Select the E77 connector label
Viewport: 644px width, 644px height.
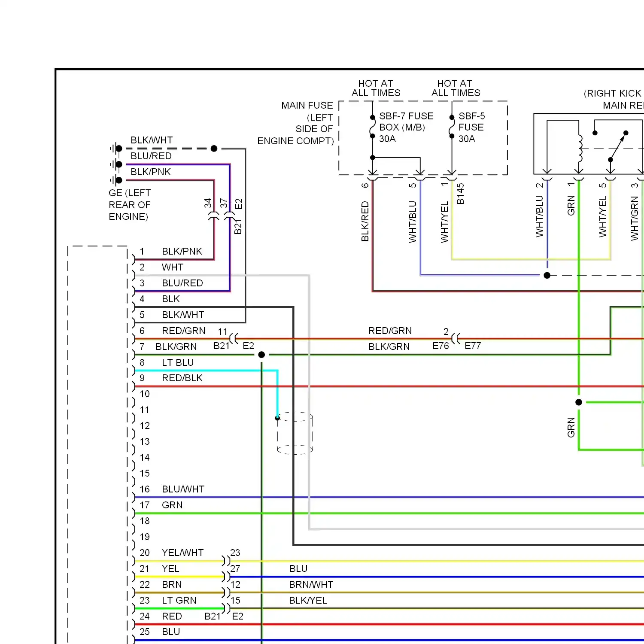[473, 346]
